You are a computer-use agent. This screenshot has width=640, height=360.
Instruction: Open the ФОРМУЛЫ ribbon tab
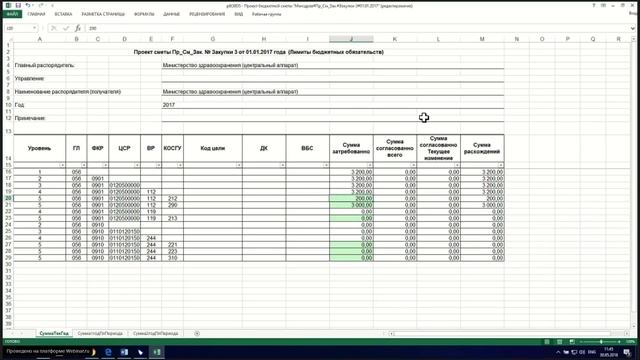144,14
